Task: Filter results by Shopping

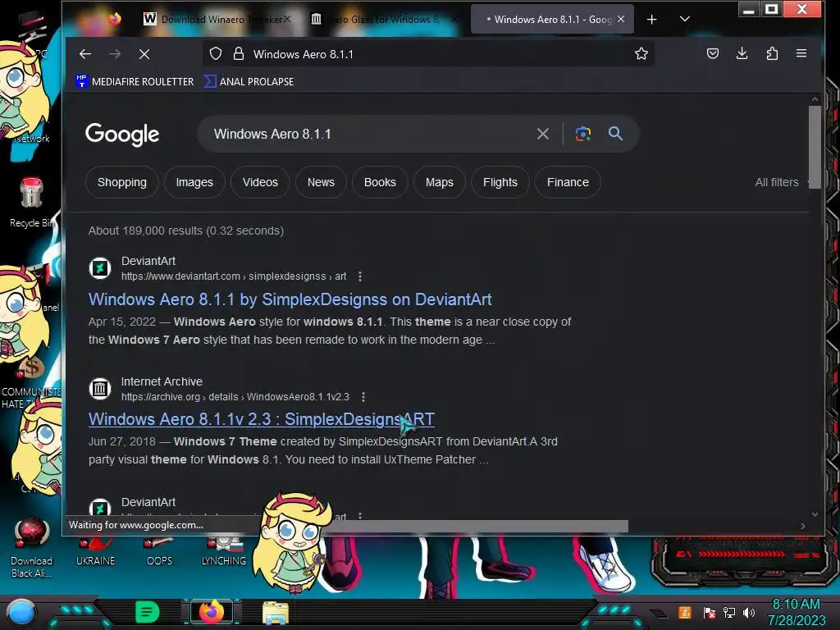Action: point(121,182)
